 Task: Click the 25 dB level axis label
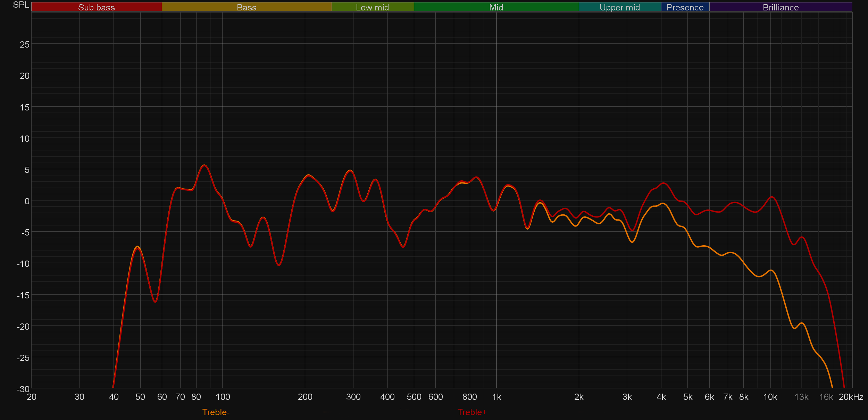pos(24,44)
